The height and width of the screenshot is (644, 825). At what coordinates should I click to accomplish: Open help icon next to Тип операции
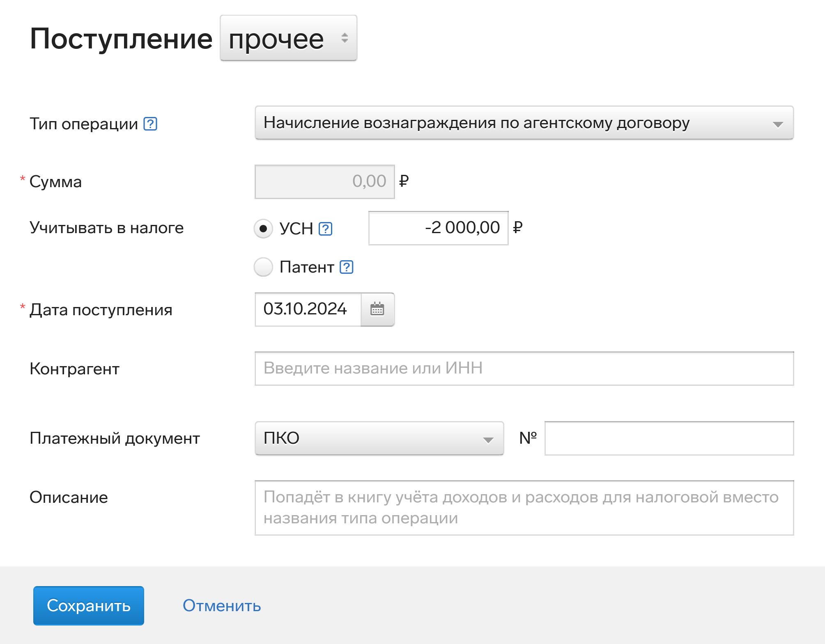(150, 124)
